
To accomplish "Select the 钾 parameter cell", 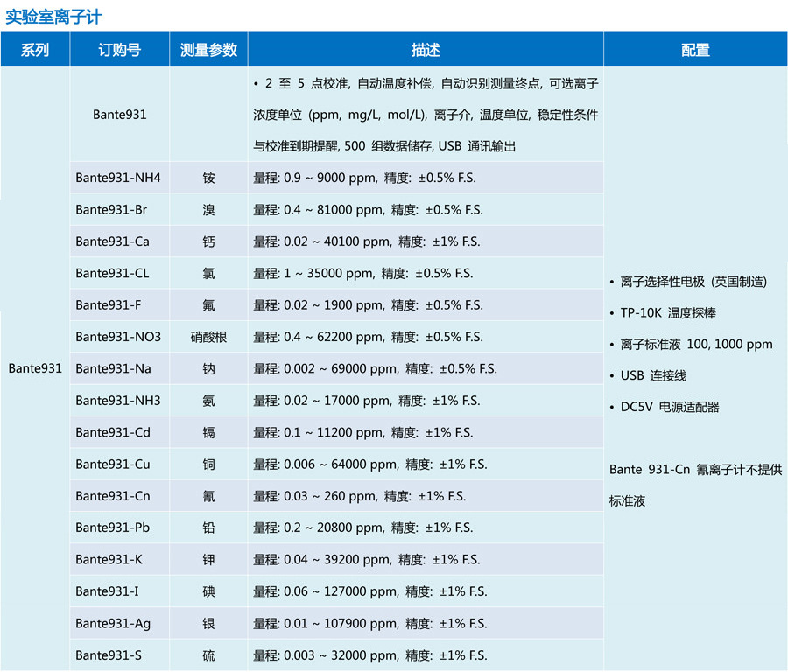I will click(208, 559).
